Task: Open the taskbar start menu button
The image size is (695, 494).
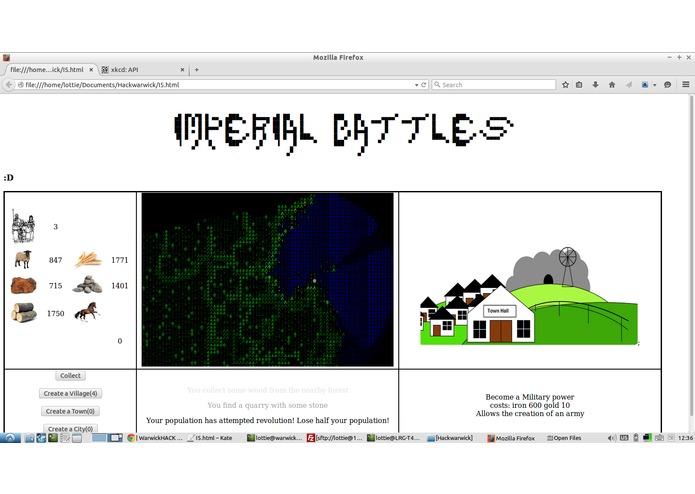Action: (10, 438)
